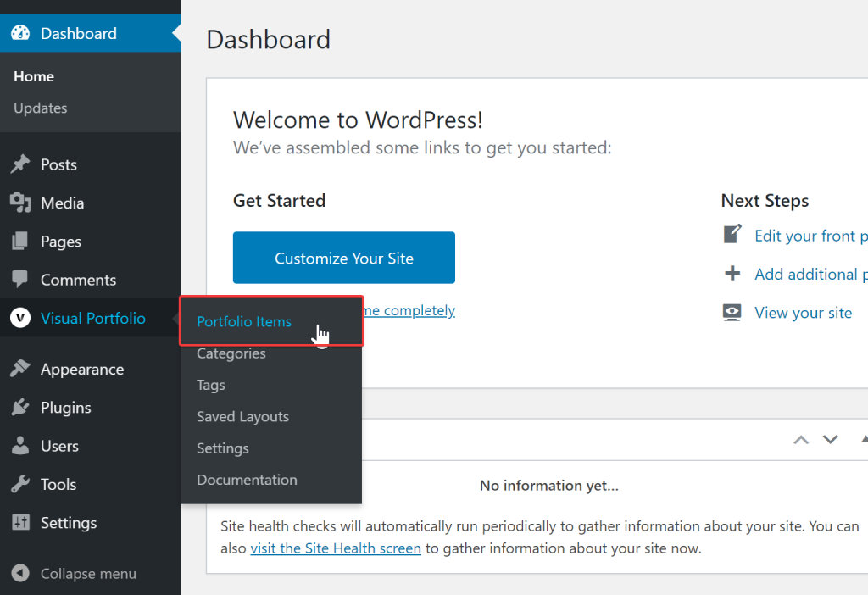The image size is (868, 595).
Task: Open the Settings sidebar menu
Action: coord(90,522)
